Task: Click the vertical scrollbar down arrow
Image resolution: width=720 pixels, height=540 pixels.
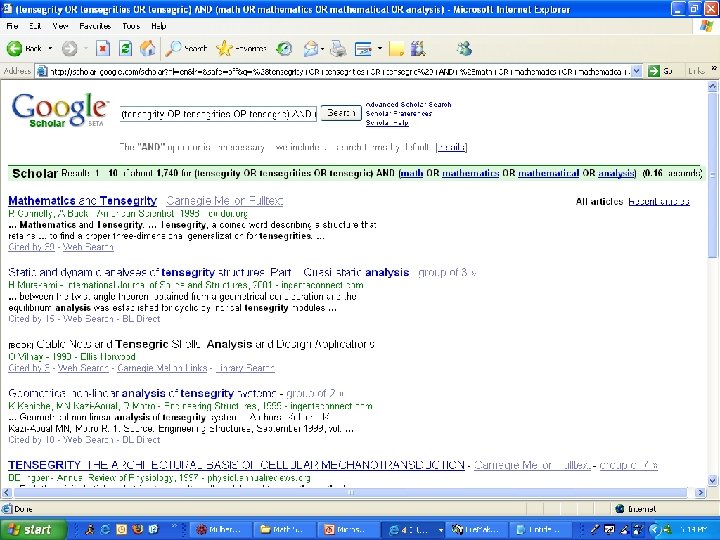Action: [712, 481]
